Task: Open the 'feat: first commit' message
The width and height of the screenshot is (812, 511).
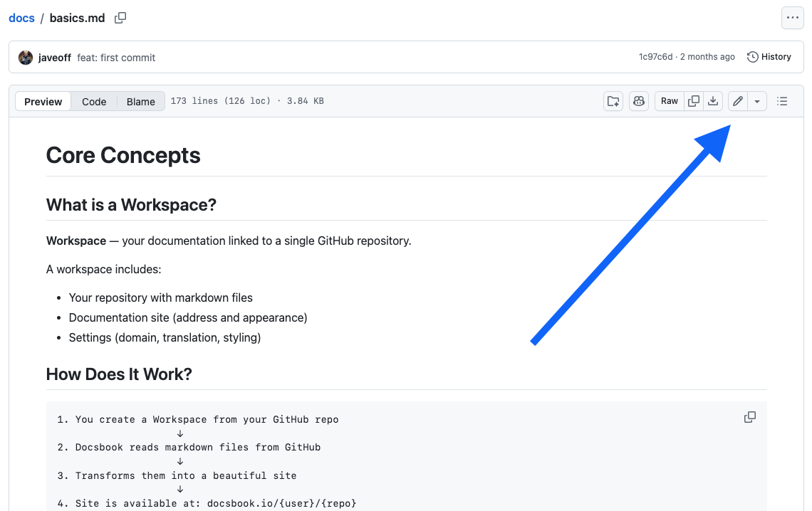Action: (x=116, y=58)
